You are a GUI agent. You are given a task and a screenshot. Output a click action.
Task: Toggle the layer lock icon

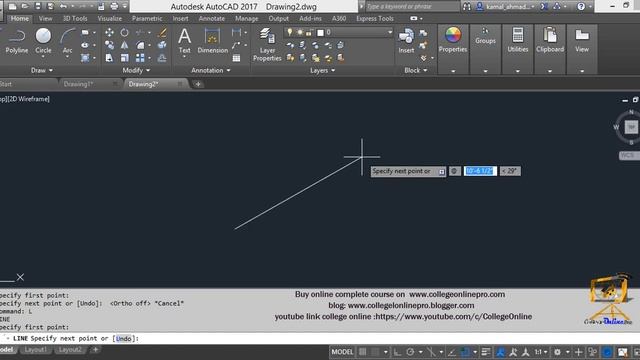point(309,32)
